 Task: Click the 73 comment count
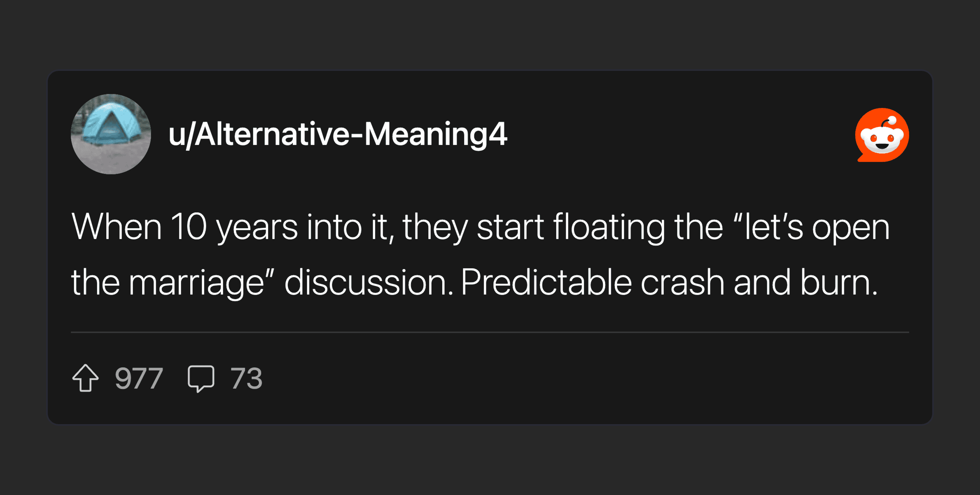point(246,378)
